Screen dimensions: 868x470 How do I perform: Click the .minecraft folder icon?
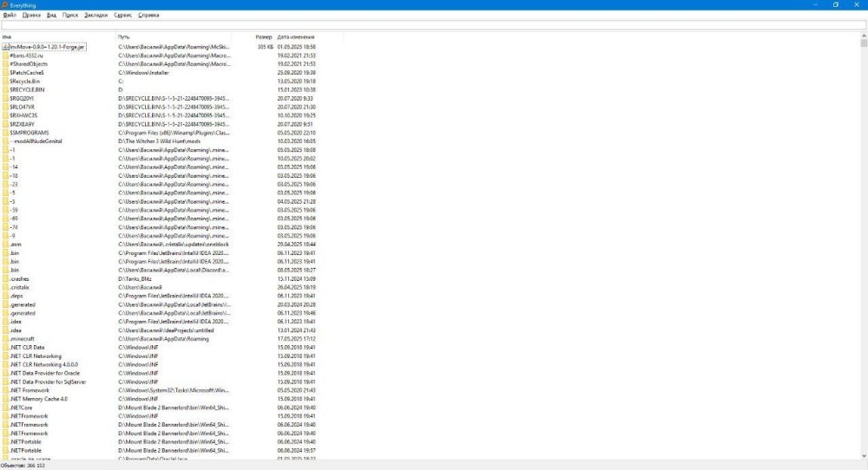[5, 339]
